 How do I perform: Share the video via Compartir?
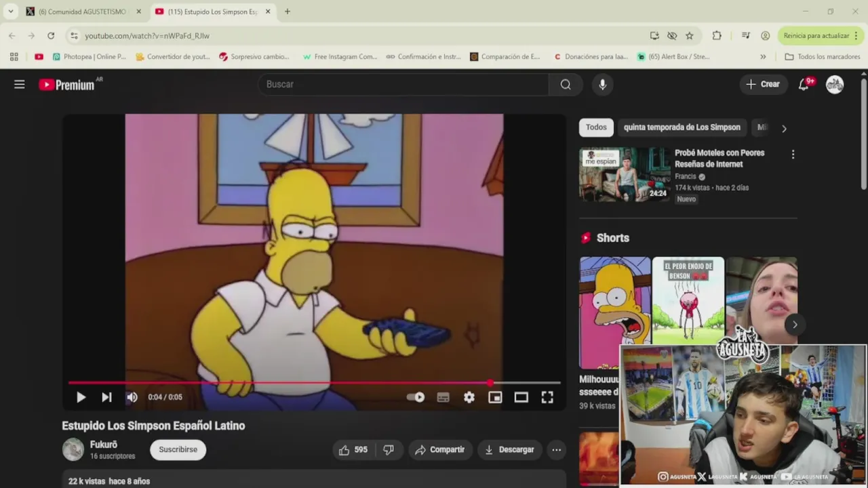pos(439,449)
